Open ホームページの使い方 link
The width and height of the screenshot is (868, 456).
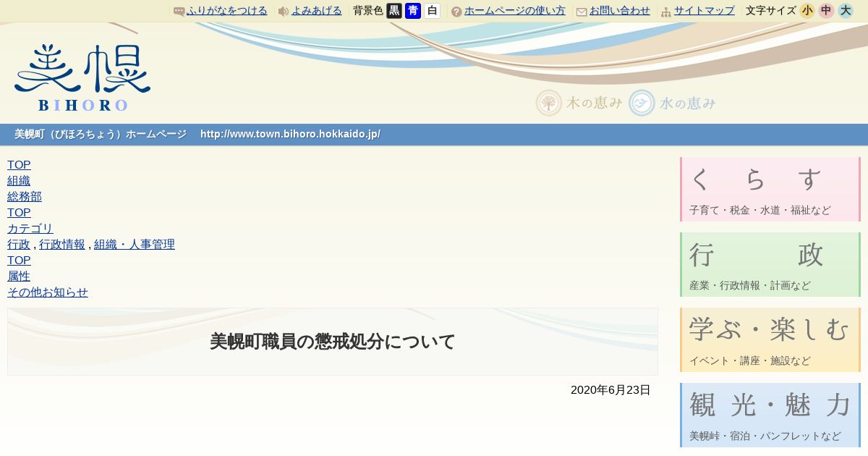(x=515, y=11)
